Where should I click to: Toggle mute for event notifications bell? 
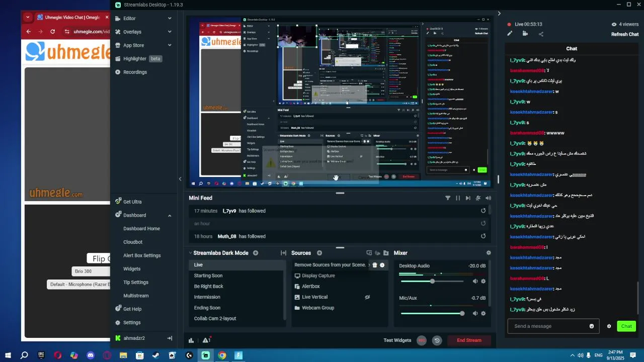(478, 198)
